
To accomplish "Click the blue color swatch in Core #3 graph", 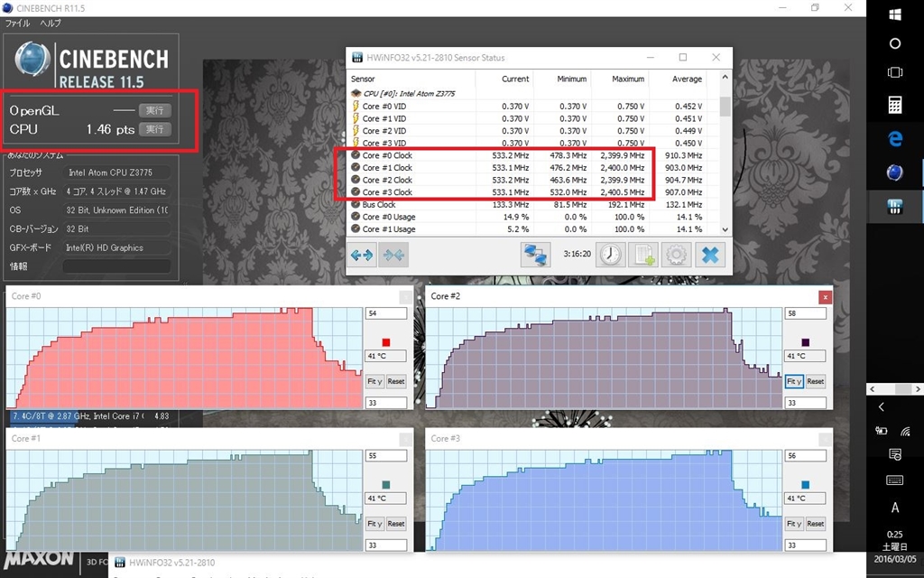I will click(806, 485).
